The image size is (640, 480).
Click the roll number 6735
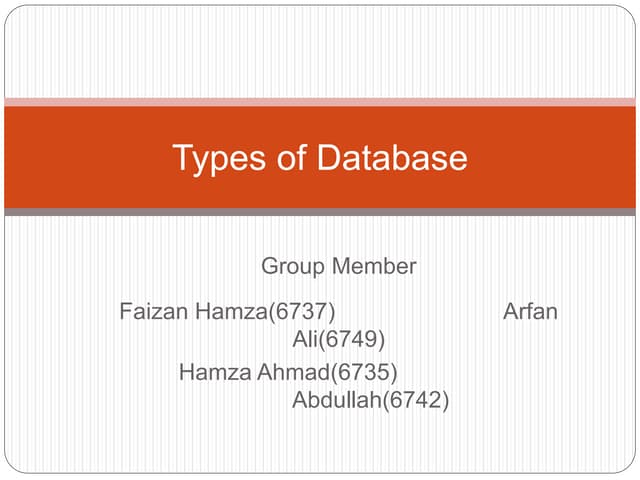click(364, 373)
